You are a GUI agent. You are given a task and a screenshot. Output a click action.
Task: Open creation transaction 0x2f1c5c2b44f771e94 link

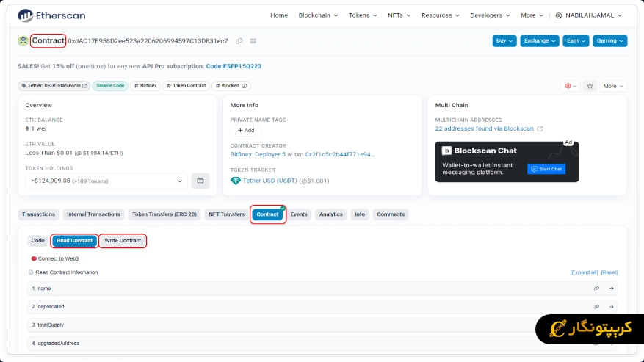coord(340,154)
